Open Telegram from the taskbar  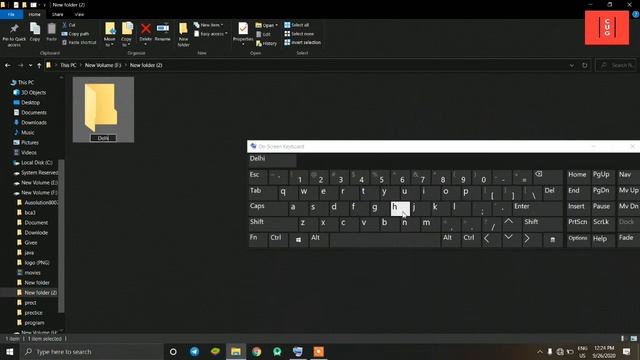194,351
